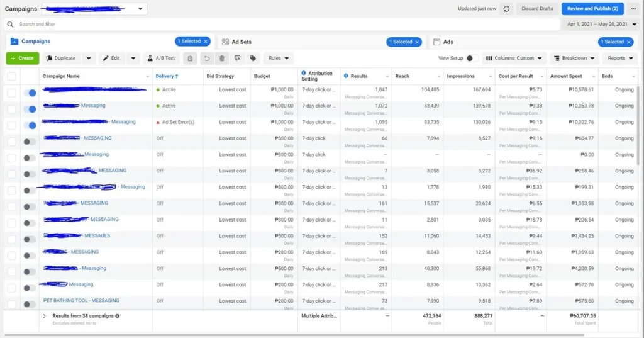Clear the Ads 1 Selected filter X

[x=628, y=42]
